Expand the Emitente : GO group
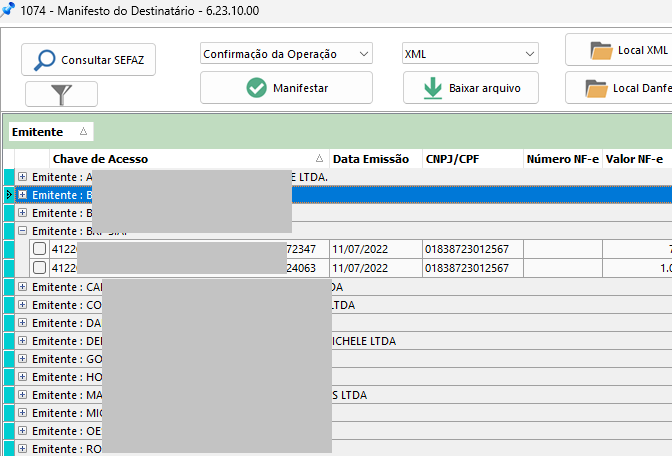This screenshot has height=456, width=672. pos(22,359)
